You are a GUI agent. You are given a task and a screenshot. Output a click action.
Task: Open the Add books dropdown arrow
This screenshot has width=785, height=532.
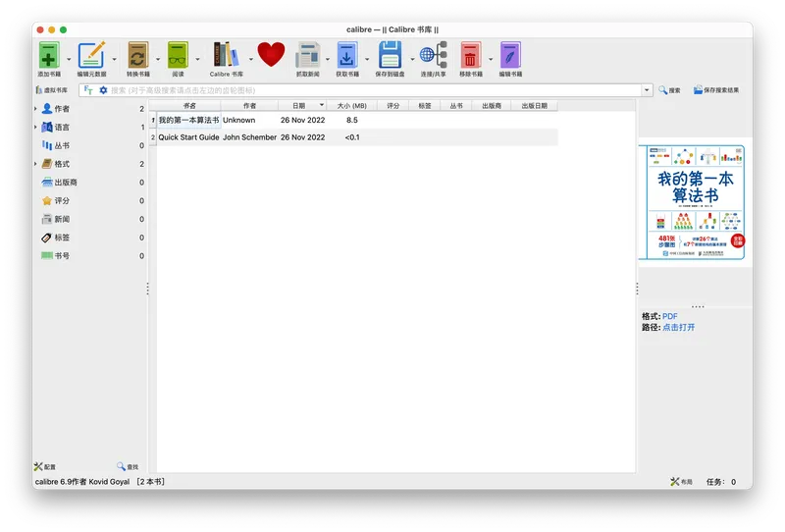69,59
